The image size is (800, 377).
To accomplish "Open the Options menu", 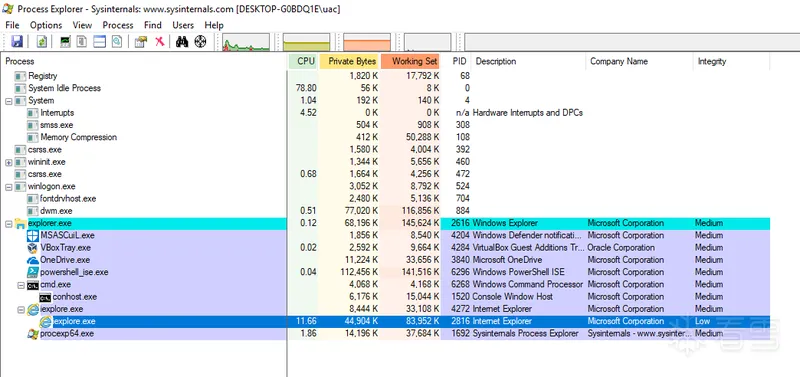I will click(x=46, y=25).
